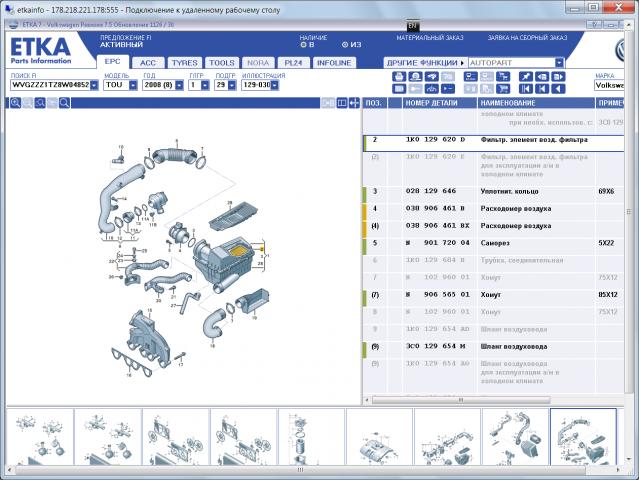
Task: Select row 1K0 129 620 D filter element
Action: pos(493,143)
